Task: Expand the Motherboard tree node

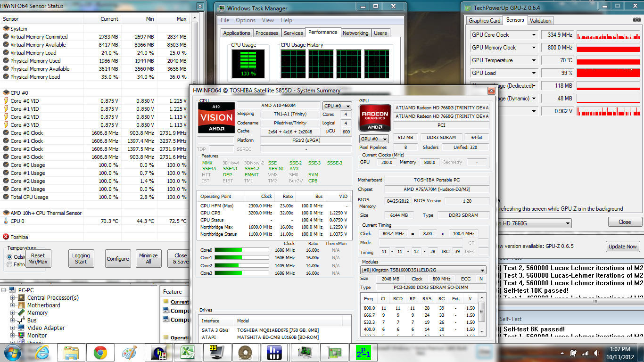Action: coord(13,305)
